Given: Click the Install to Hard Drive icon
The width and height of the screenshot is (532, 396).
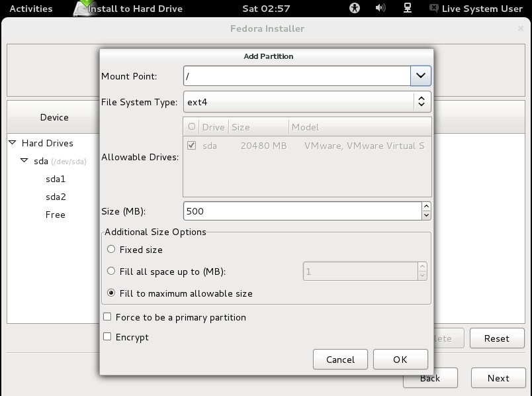Looking at the screenshot, I should click(82, 9).
